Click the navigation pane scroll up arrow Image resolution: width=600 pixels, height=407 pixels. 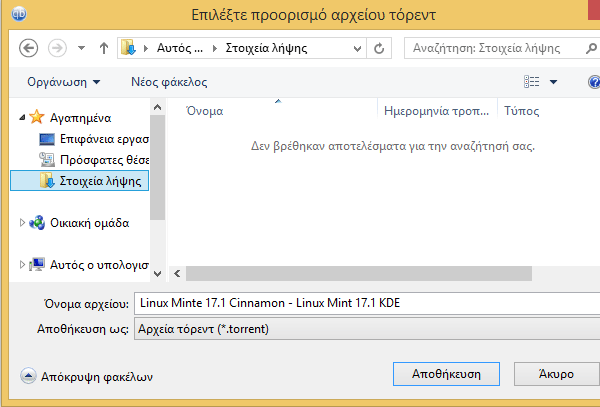tap(157, 107)
